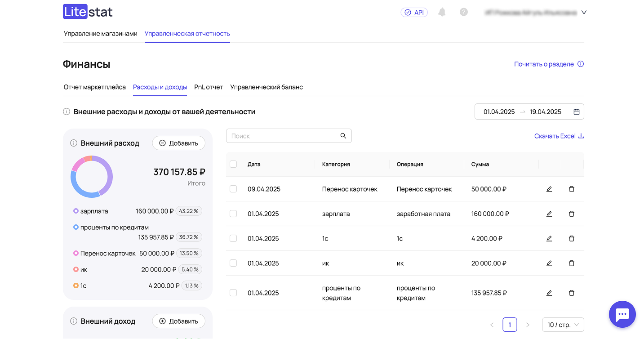Open the help question mark icon

464,12
